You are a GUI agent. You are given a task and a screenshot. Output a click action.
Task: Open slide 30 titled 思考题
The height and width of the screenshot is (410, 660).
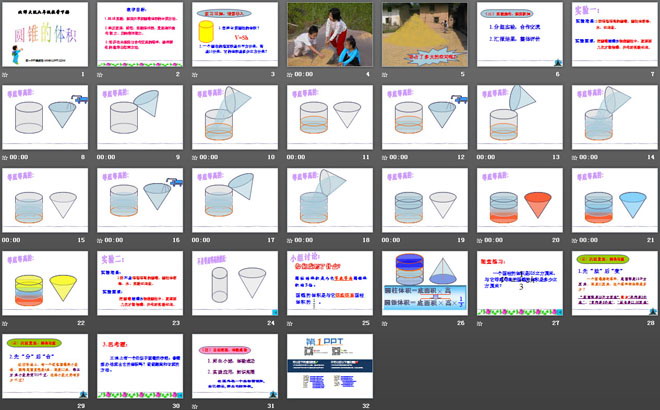pos(140,363)
